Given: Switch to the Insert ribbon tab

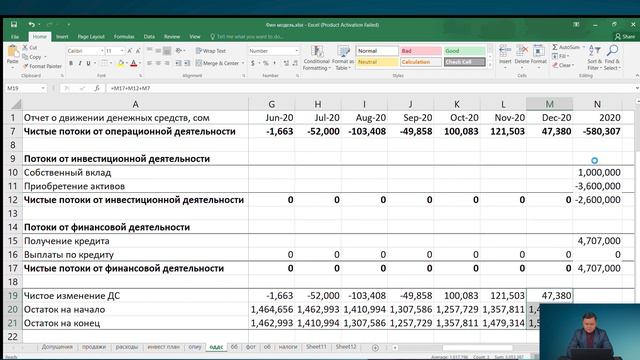Looking at the screenshot, I should [62, 37].
